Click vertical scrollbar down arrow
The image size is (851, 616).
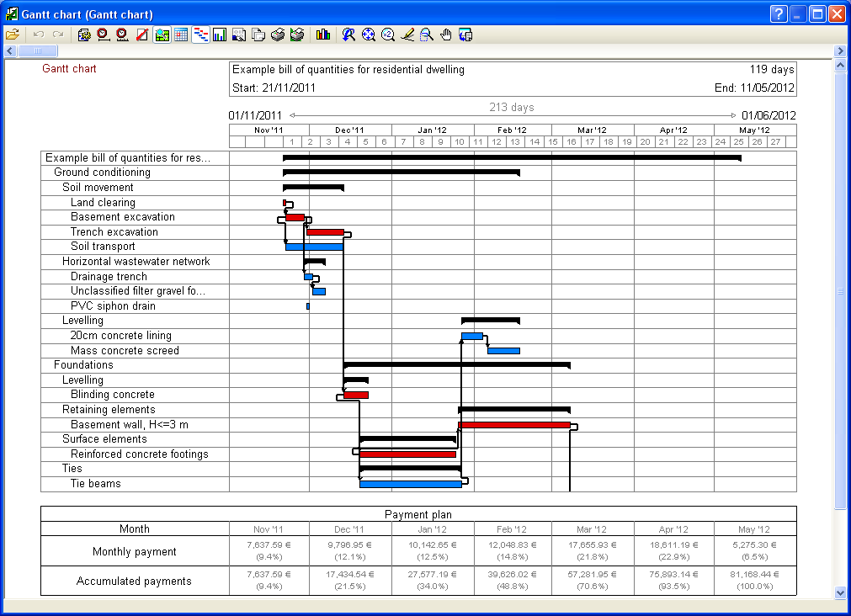(x=840, y=592)
